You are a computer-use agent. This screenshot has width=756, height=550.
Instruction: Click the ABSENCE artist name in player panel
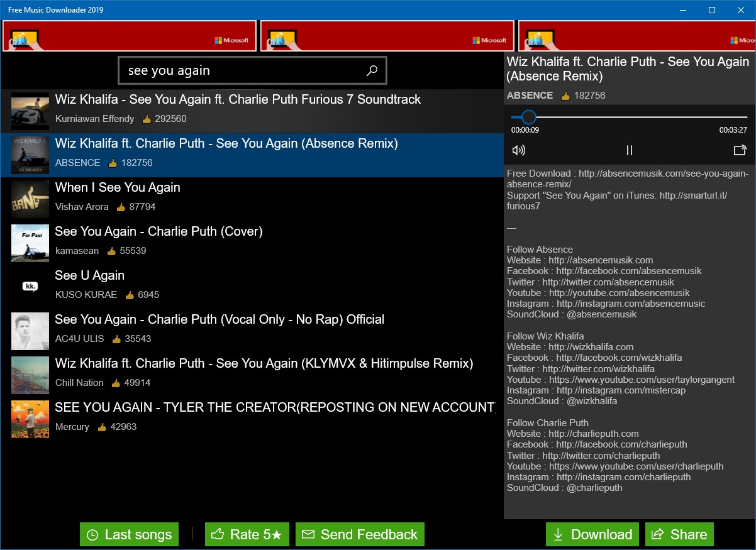pos(530,96)
